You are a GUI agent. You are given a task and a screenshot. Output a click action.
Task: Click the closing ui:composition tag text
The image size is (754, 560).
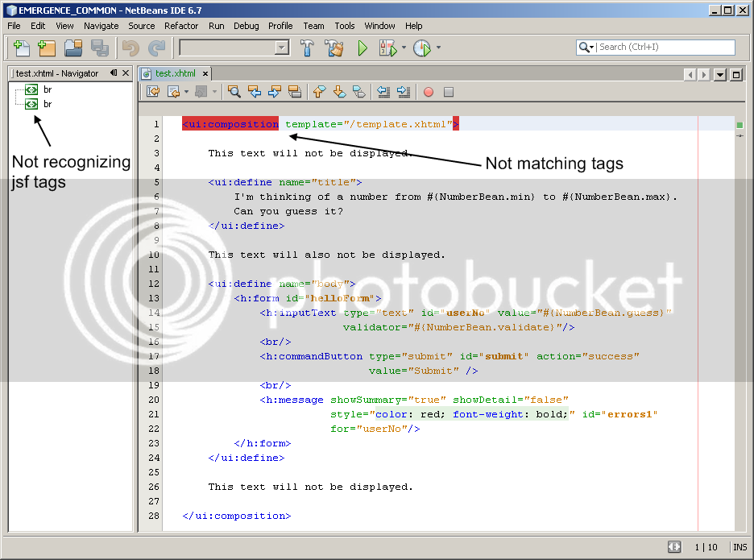coord(237,516)
